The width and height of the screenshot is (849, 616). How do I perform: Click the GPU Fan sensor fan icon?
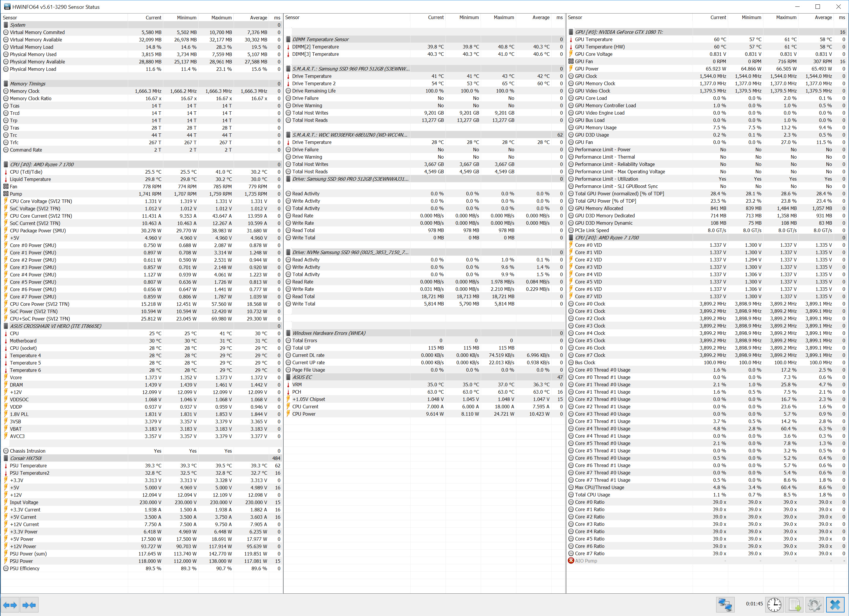pos(571,61)
